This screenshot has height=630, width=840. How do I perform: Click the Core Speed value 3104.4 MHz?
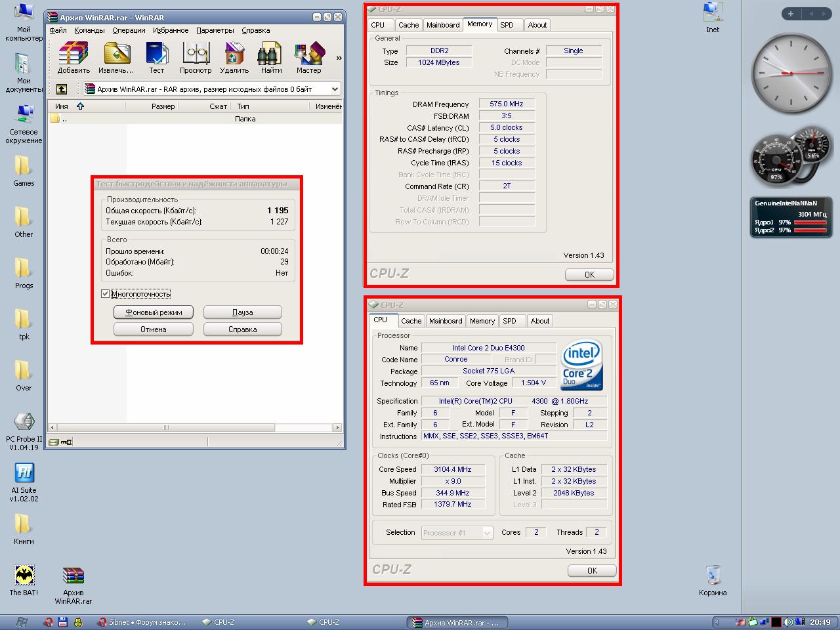[x=453, y=469]
